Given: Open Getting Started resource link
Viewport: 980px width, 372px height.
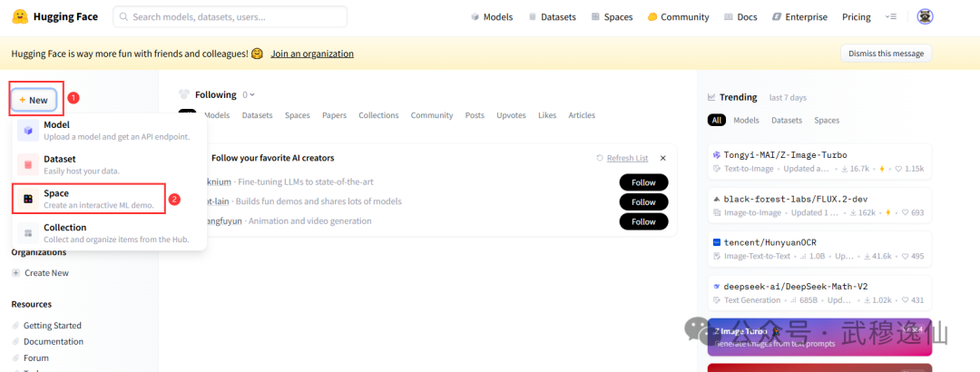Looking at the screenshot, I should pyautogui.click(x=53, y=325).
